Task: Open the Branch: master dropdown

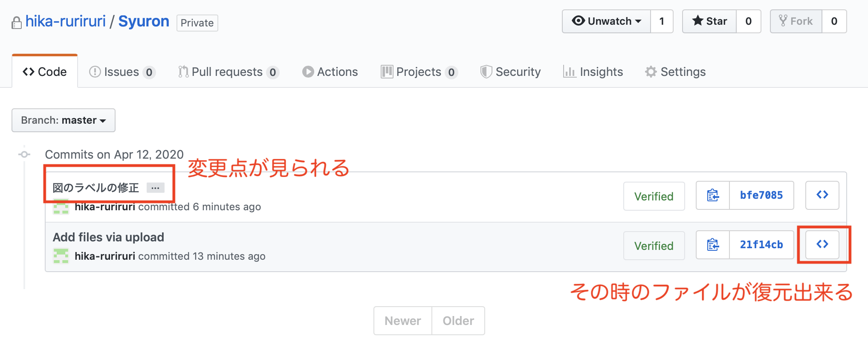Action: (x=63, y=120)
